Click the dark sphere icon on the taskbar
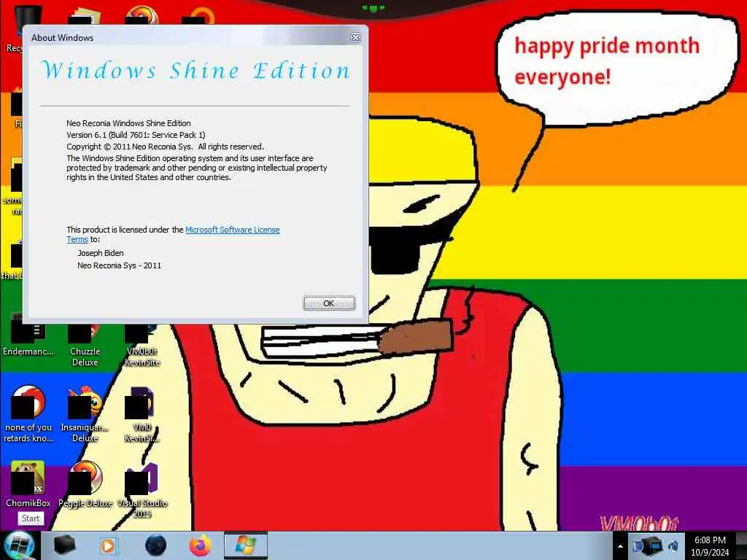The width and height of the screenshot is (747, 560). point(156,545)
